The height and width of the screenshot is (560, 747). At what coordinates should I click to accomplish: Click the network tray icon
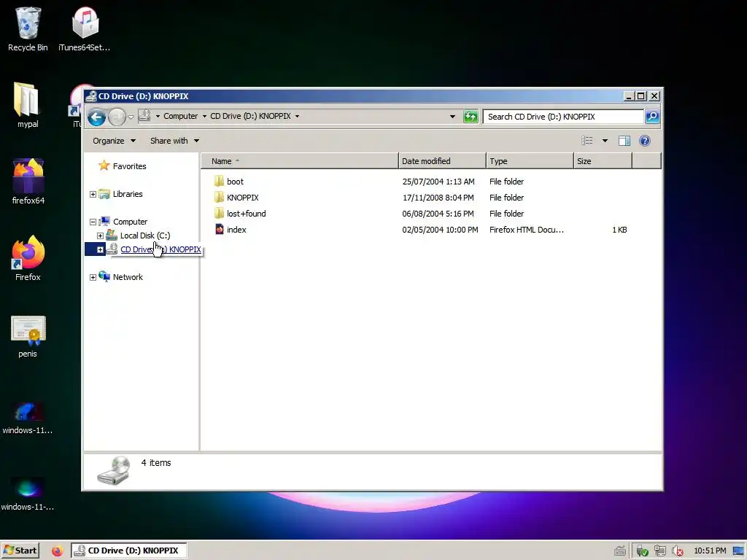659,551
